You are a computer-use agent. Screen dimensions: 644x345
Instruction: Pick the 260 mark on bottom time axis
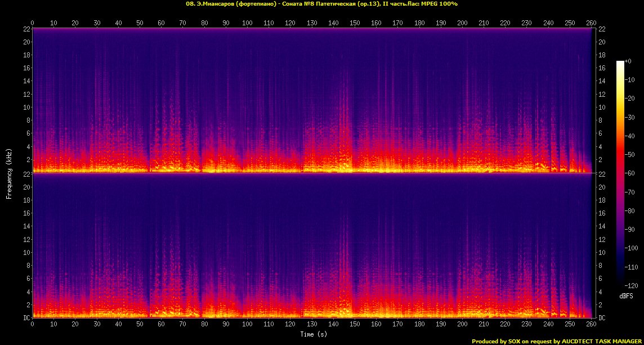click(591, 325)
